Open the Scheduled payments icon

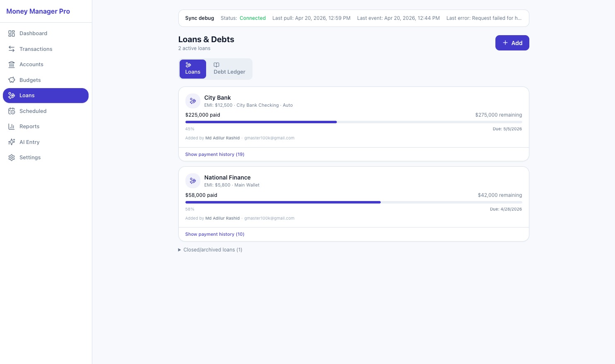click(12, 111)
